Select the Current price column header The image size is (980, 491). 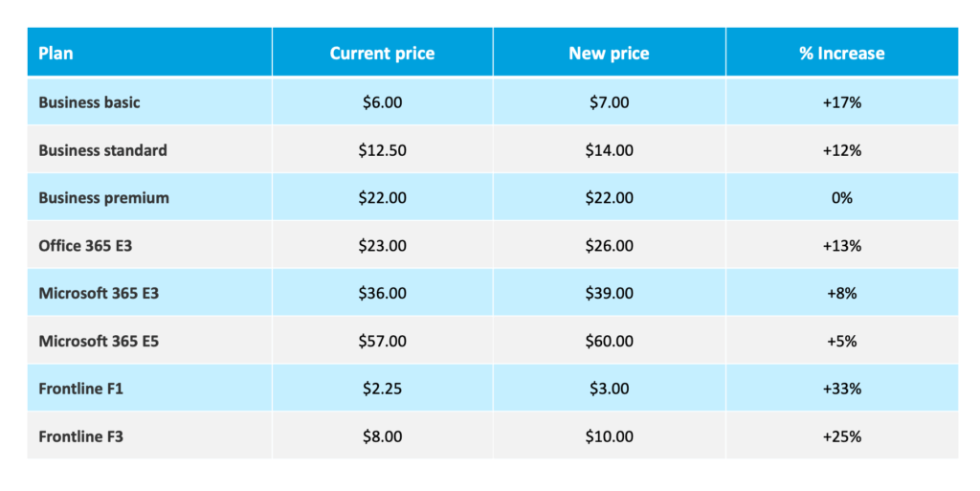pyautogui.click(x=382, y=54)
